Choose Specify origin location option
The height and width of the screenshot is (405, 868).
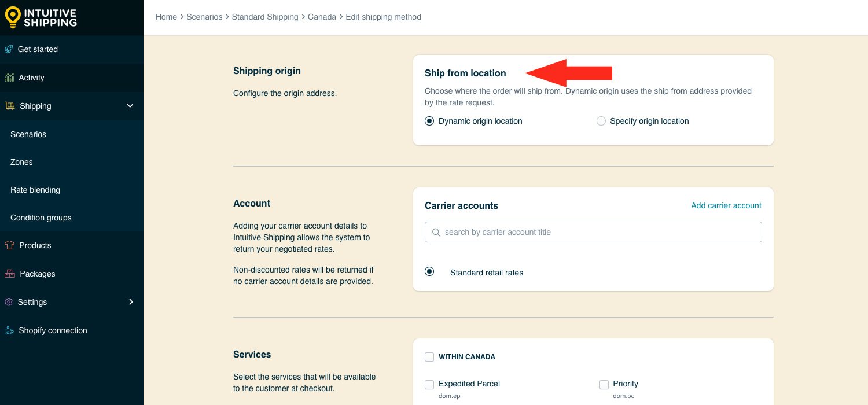(601, 121)
